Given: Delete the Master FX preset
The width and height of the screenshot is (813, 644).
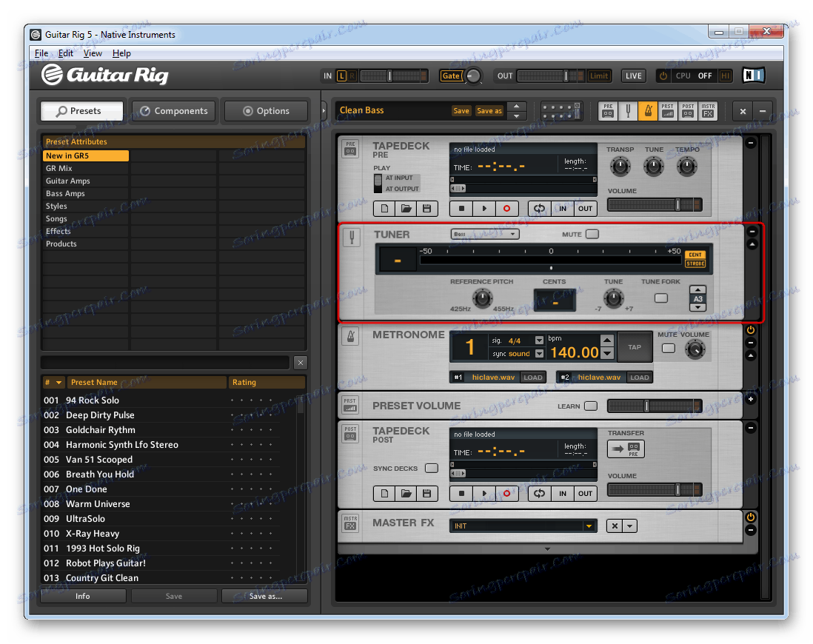Looking at the screenshot, I should coord(615,526).
